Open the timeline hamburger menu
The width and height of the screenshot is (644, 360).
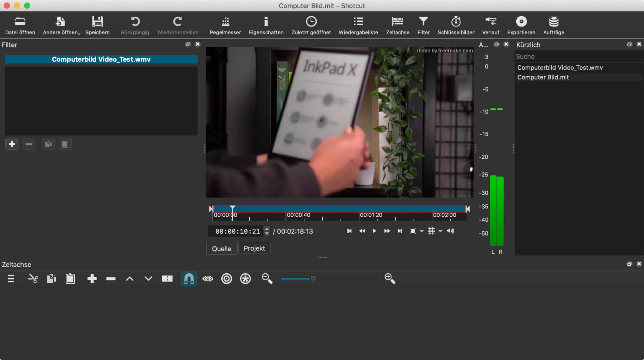point(10,279)
